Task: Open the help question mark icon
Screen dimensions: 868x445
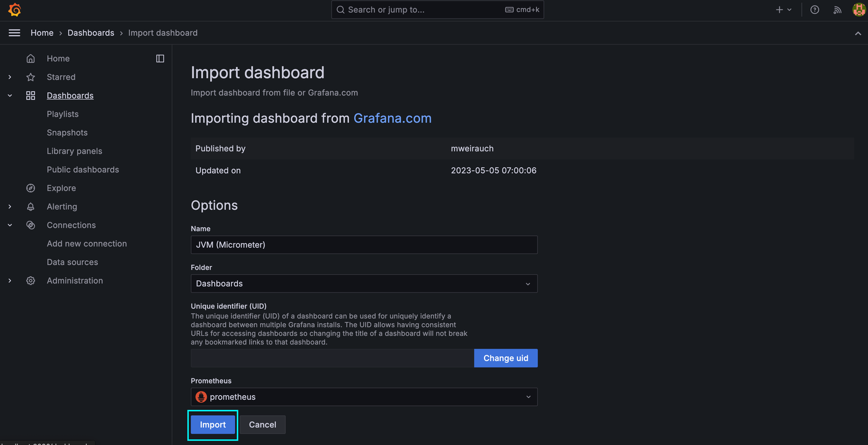Action: click(x=815, y=10)
